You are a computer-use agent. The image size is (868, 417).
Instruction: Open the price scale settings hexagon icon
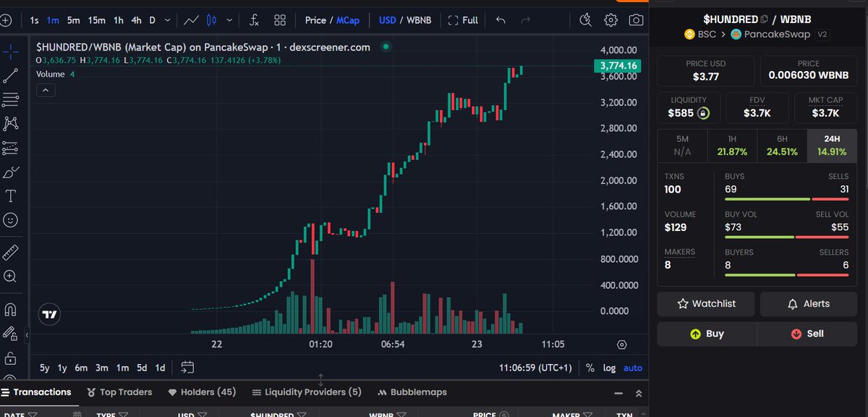tap(621, 345)
